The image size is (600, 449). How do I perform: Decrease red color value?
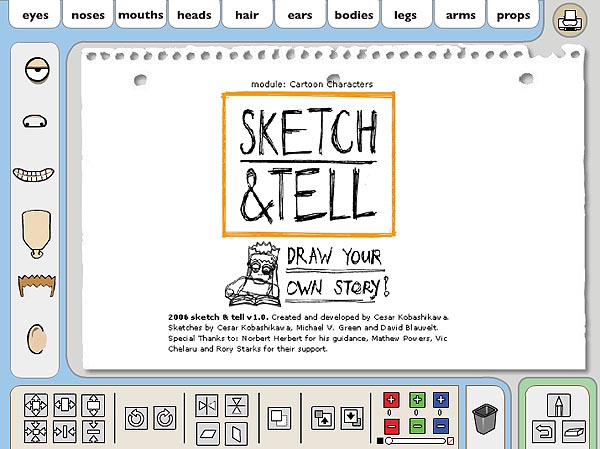391,426
